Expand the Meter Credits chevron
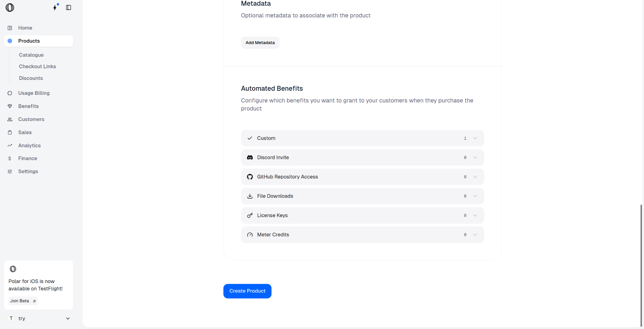The width and height of the screenshot is (644, 329). (475, 235)
